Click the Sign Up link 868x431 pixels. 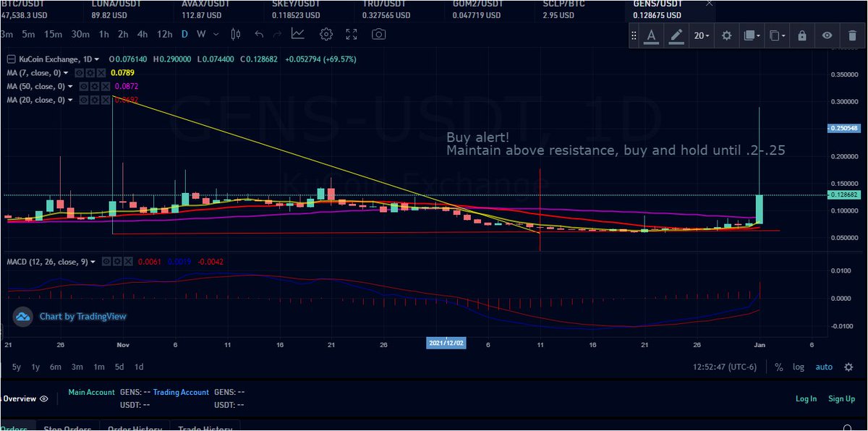click(841, 398)
